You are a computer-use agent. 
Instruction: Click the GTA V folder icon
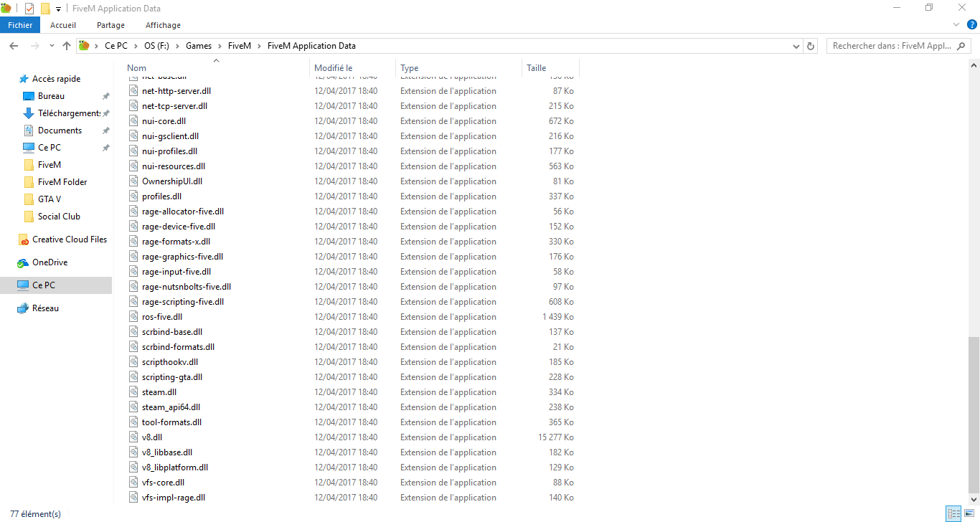pos(29,199)
